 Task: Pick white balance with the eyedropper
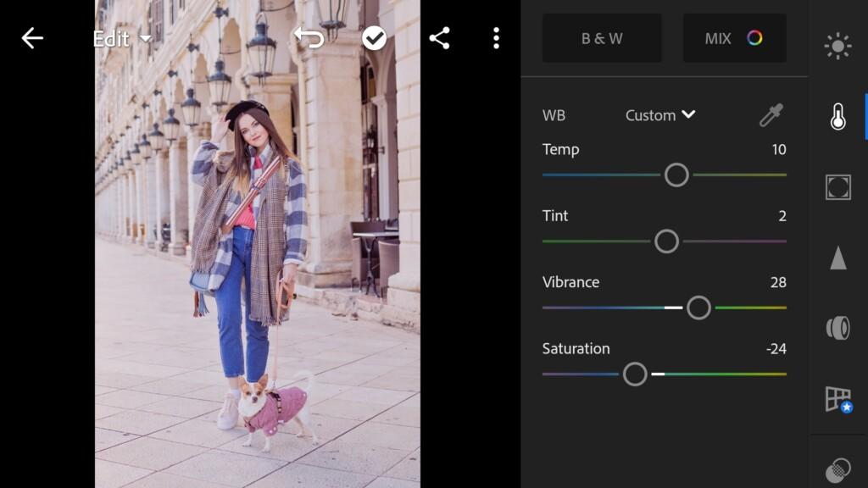[771, 115]
